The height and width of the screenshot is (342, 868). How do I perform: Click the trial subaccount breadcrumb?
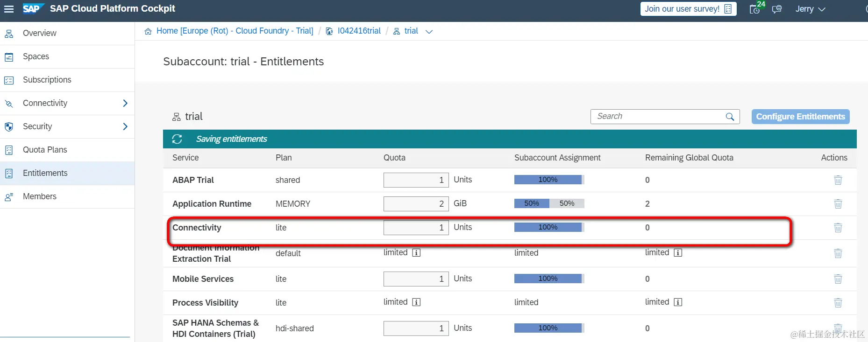point(411,31)
